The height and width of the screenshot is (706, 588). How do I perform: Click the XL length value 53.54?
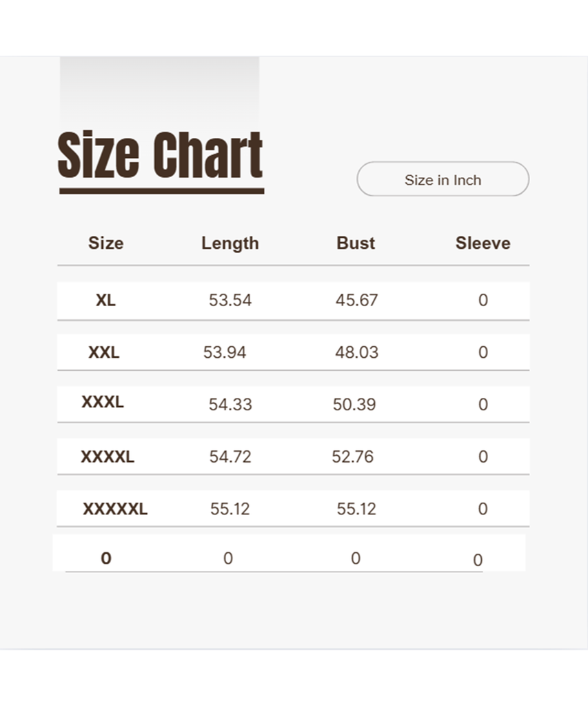[x=230, y=300]
